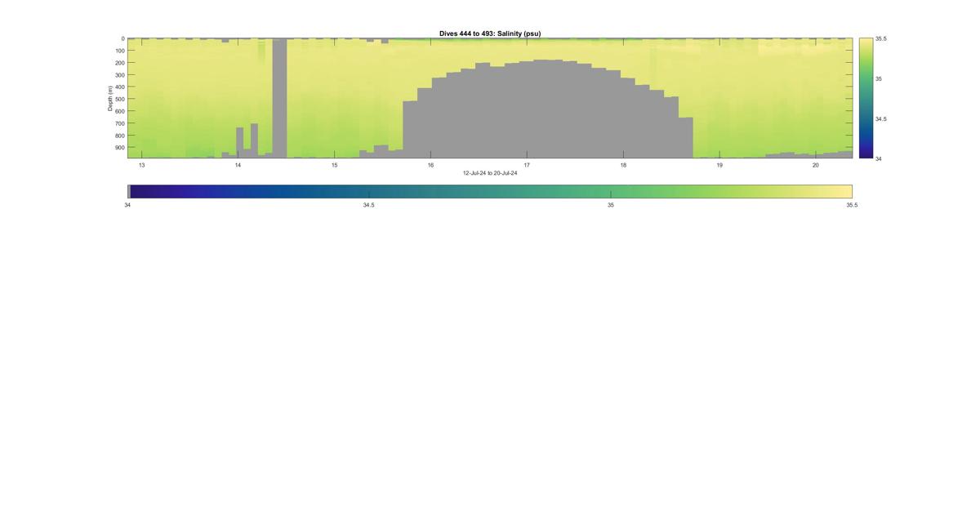Click the horizontal colorbar label '35'

tap(611, 205)
